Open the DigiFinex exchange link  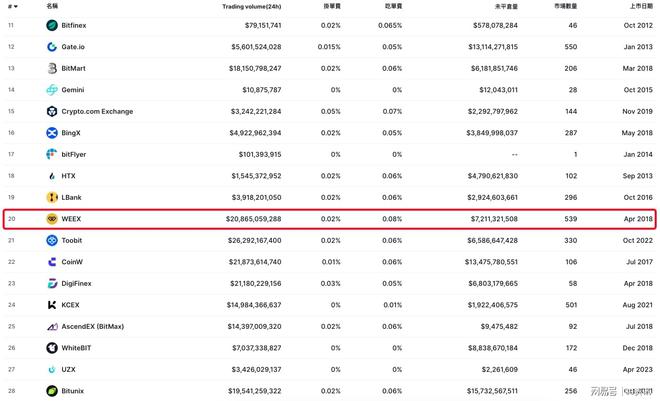[x=76, y=283]
